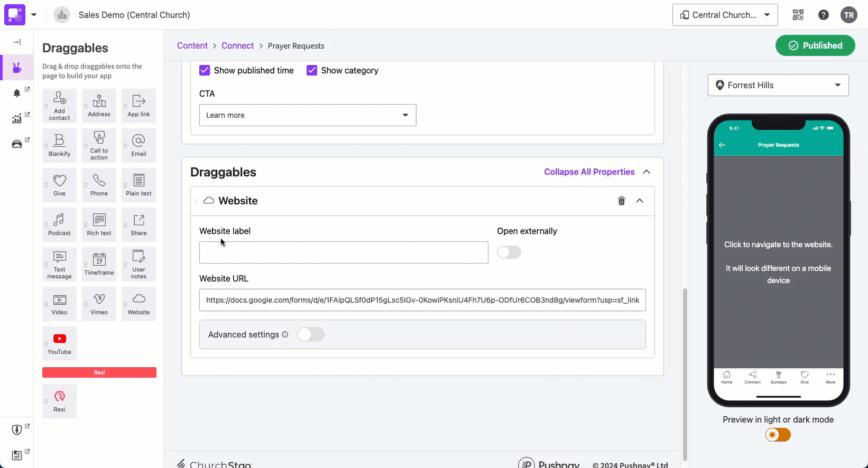868x468 pixels.
Task: Enable the Open externally toggle
Action: [509, 252]
